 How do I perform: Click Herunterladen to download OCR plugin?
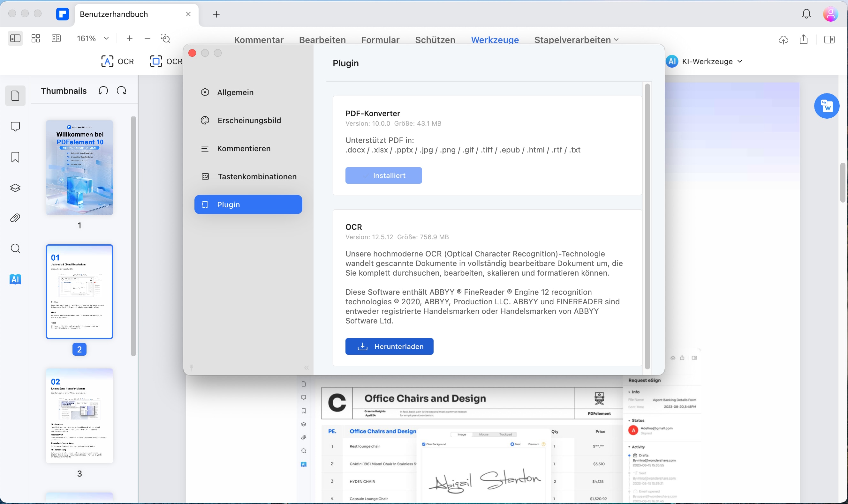point(389,346)
